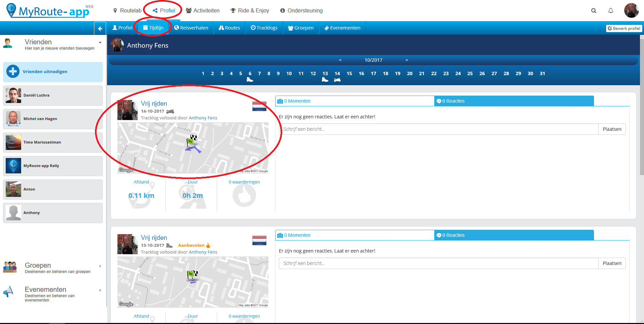The width and height of the screenshot is (644, 324).
Task: Open the Ride & Enjoy menu
Action: [x=250, y=11]
